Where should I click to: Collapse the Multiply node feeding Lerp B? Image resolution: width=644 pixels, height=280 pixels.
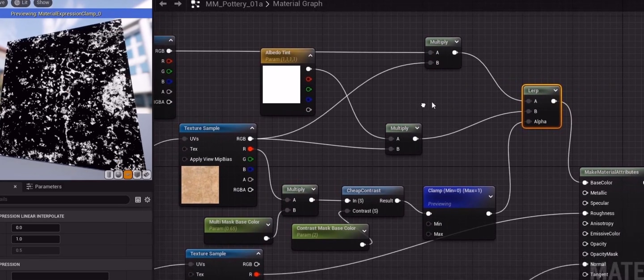(417, 128)
